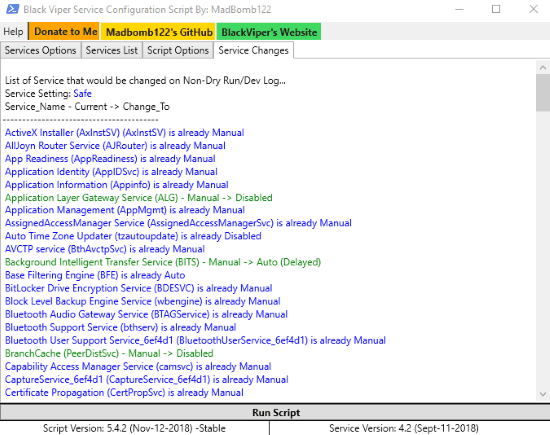Switch to the Services List tab
This screenshot has width=550, height=435.
(112, 51)
